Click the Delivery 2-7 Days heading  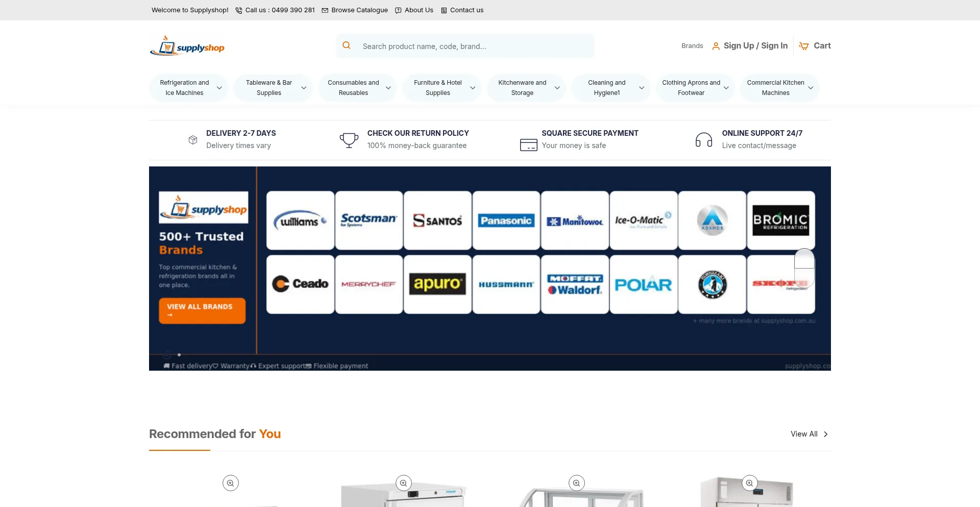[x=241, y=133]
